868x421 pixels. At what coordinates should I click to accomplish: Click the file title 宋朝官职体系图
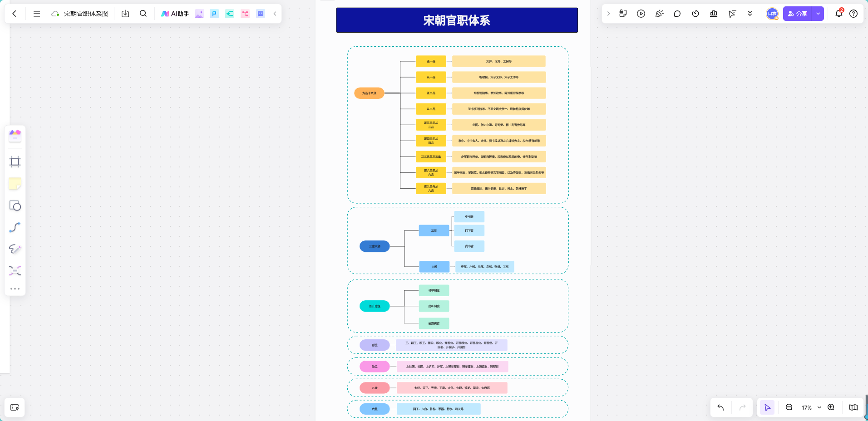pos(86,14)
